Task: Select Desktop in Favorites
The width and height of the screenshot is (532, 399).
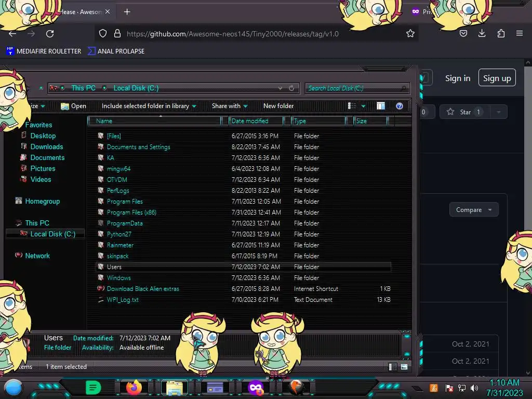Action: click(x=43, y=136)
